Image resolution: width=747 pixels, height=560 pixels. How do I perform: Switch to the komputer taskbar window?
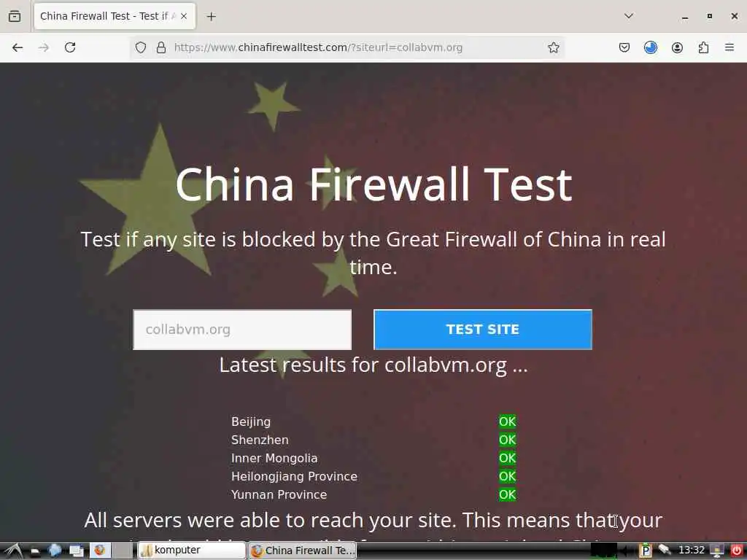pyautogui.click(x=191, y=551)
